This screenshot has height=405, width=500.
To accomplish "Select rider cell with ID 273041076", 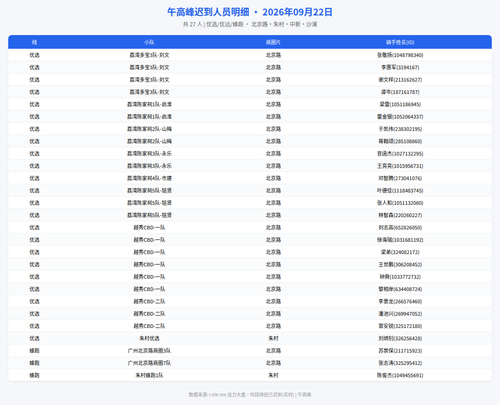I will click(400, 178).
